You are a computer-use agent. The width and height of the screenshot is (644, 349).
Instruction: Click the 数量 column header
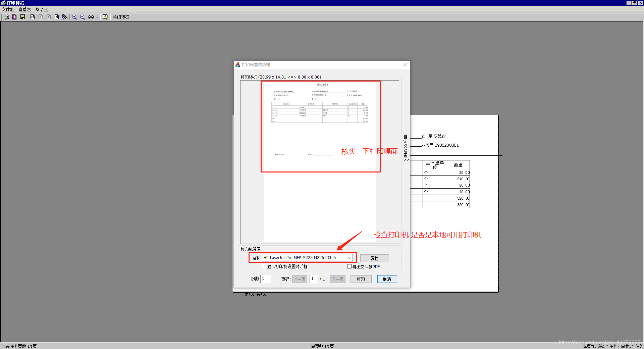coord(458,165)
